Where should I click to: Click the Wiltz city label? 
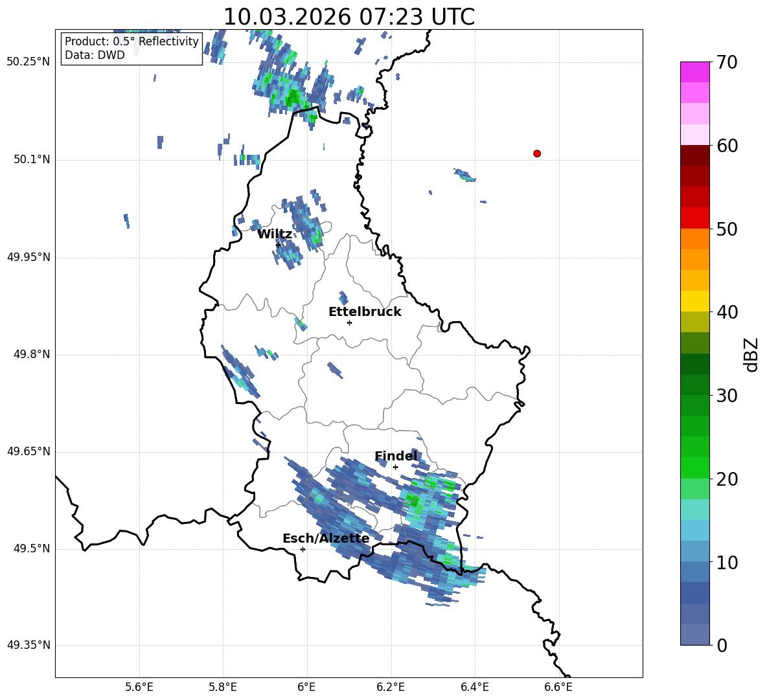pos(275,234)
